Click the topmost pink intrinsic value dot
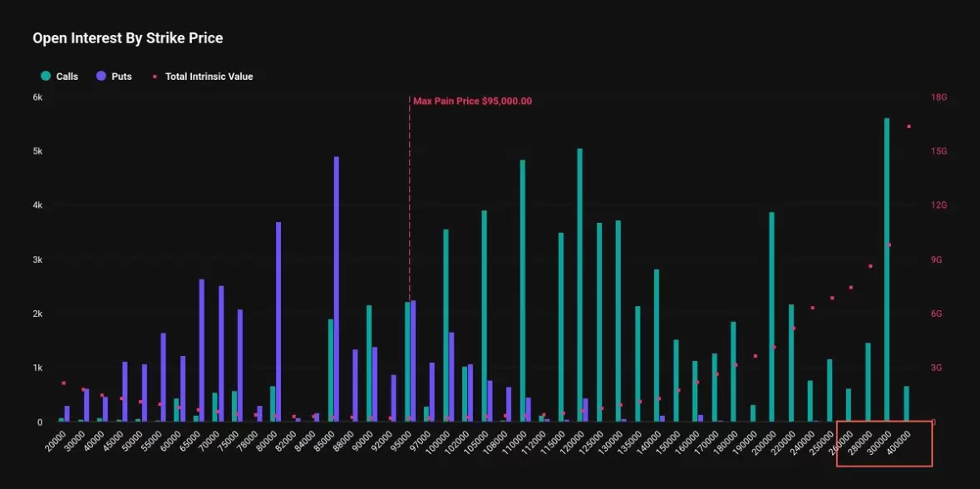 pyautogui.click(x=909, y=126)
